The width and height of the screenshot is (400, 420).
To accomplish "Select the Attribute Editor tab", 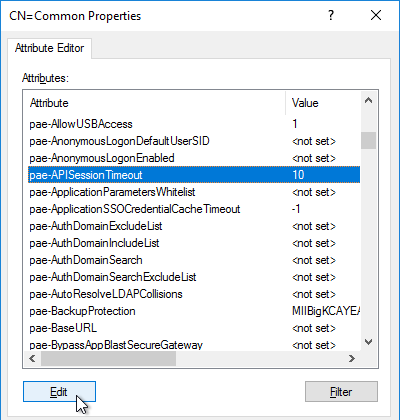I will [x=49, y=48].
